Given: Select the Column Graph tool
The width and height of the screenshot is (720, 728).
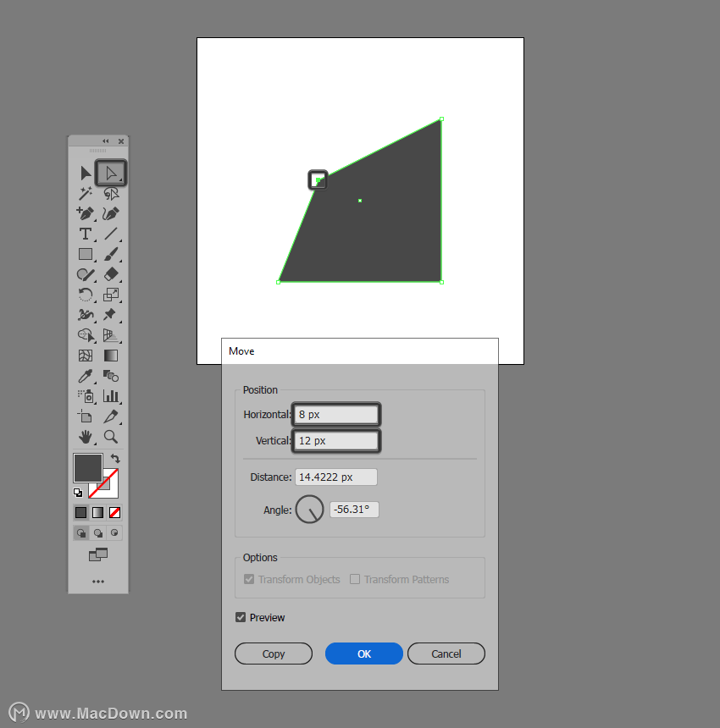Looking at the screenshot, I should tap(111, 396).
